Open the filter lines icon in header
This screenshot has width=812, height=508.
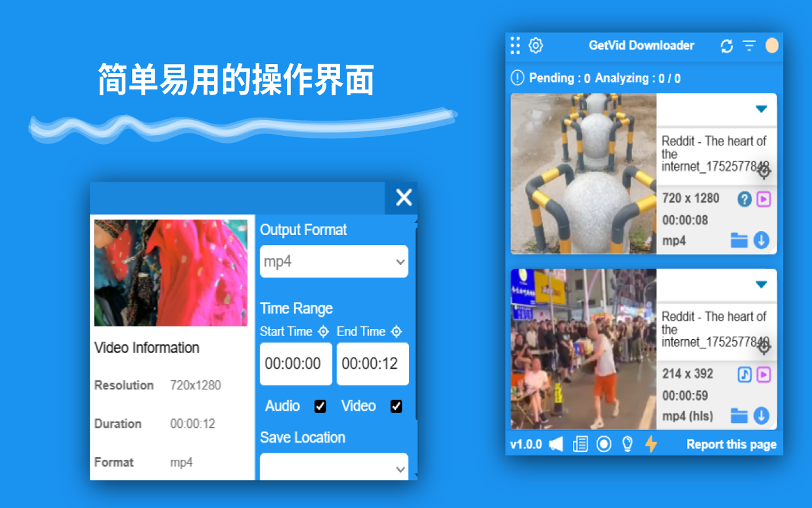click(749, 46)
